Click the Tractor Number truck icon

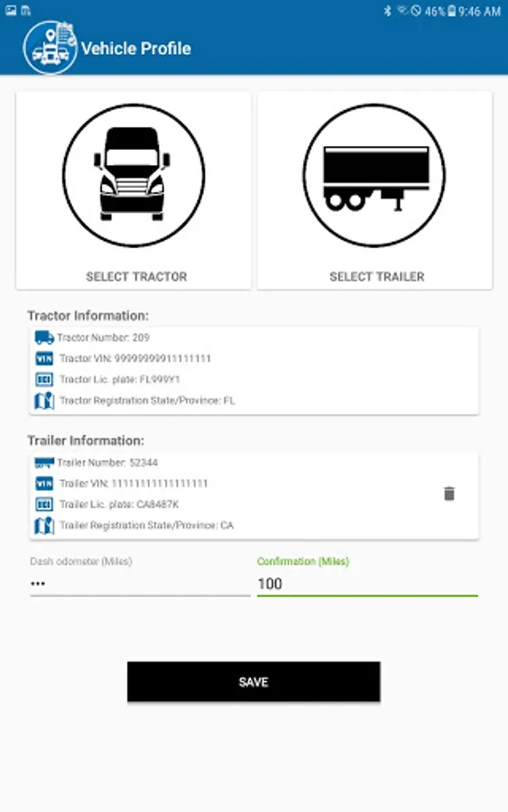[44, 337]
